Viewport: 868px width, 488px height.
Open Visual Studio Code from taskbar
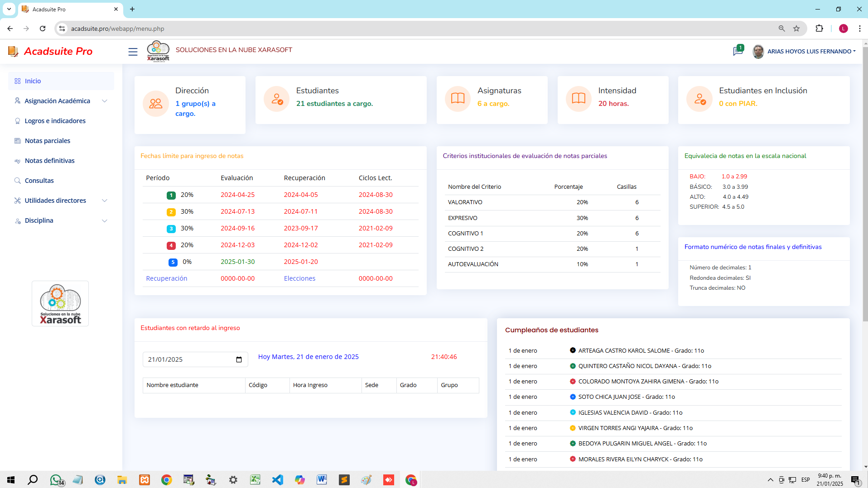pyautogui.click(x=277, y=480)
